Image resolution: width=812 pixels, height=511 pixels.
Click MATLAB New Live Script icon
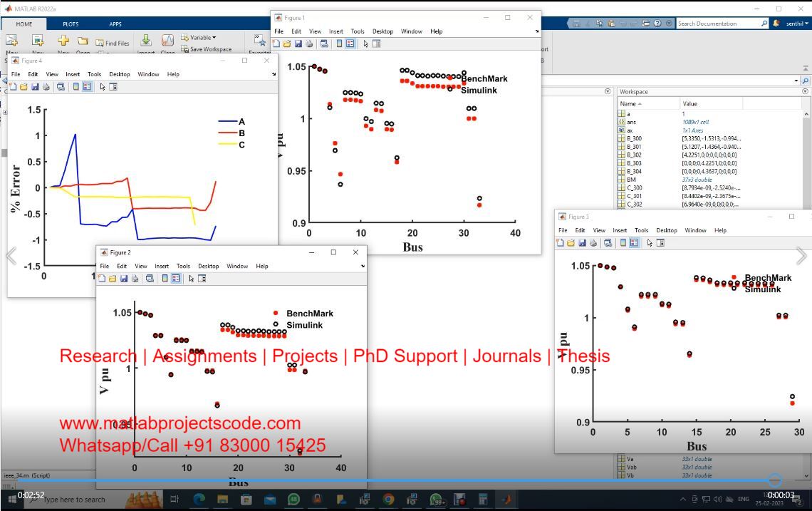[x=38, y=41]
